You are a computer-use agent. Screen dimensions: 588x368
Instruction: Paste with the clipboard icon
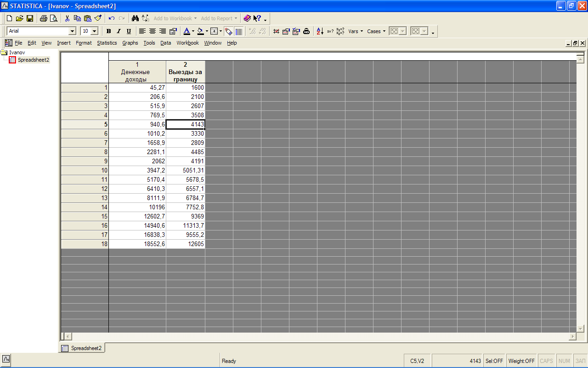(x=87, y=18)
